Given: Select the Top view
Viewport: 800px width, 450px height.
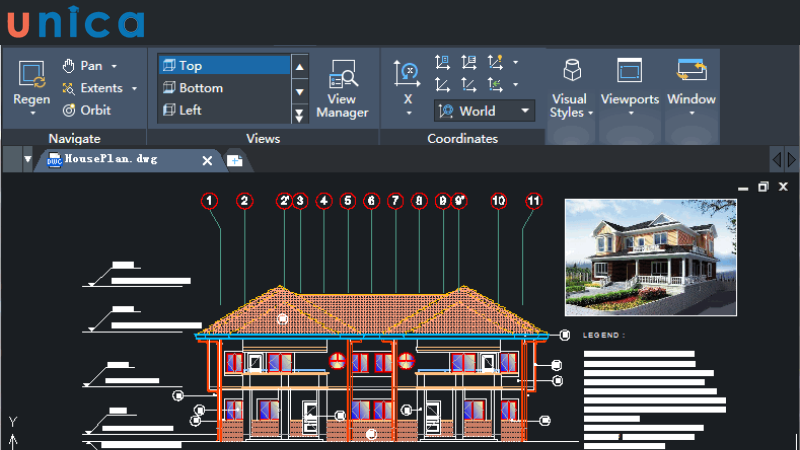Looking at the screenshot, I should (222, 66).
